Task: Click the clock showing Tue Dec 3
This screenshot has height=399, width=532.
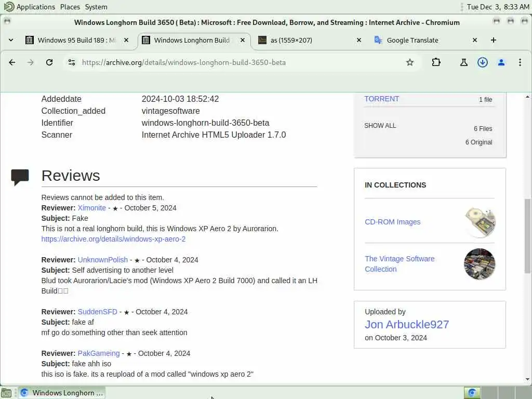Action: [x=498, y=7]
